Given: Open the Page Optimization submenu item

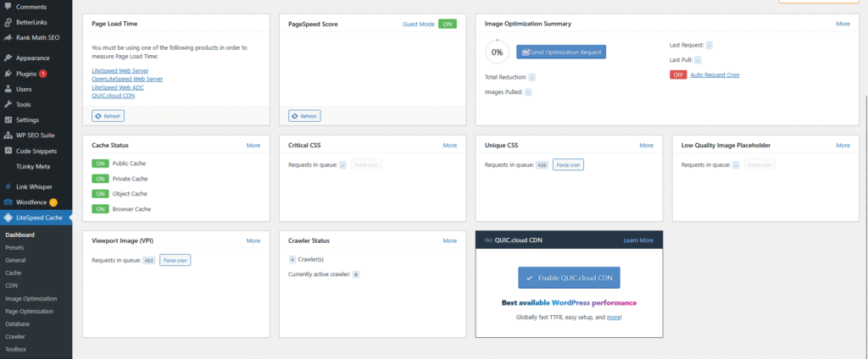Looking at the screenshot, I should pyautogui.click(x=30, y=312).
